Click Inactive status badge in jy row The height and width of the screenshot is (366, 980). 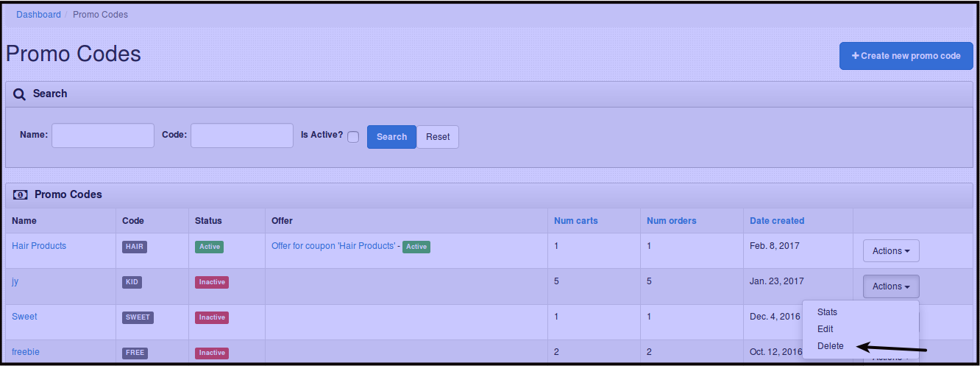pyautogui.click(x=212, y=282)
